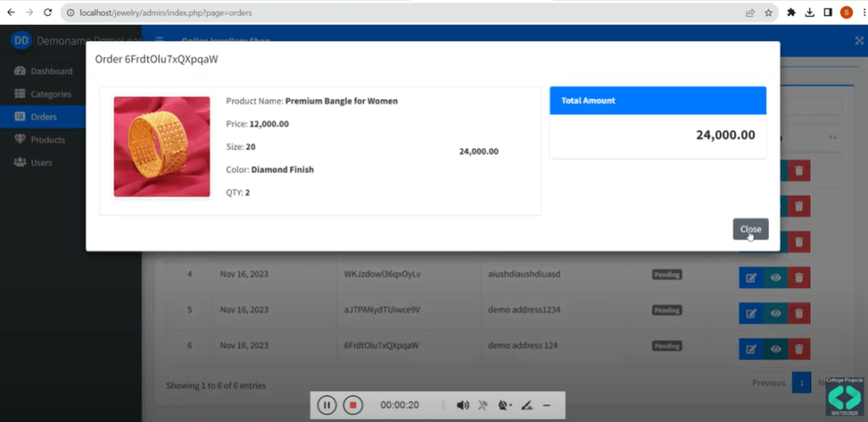Select page 1 in pagination

(801, 383)
